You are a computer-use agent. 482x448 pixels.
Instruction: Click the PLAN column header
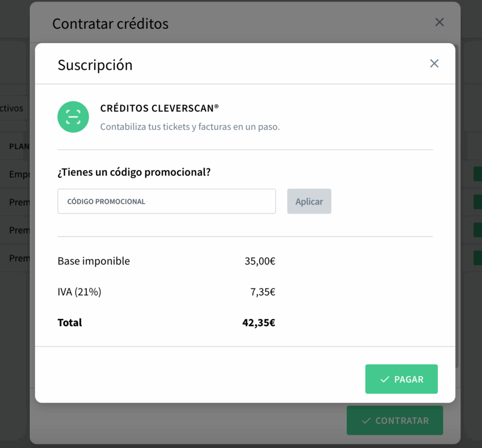click(19, 147)
